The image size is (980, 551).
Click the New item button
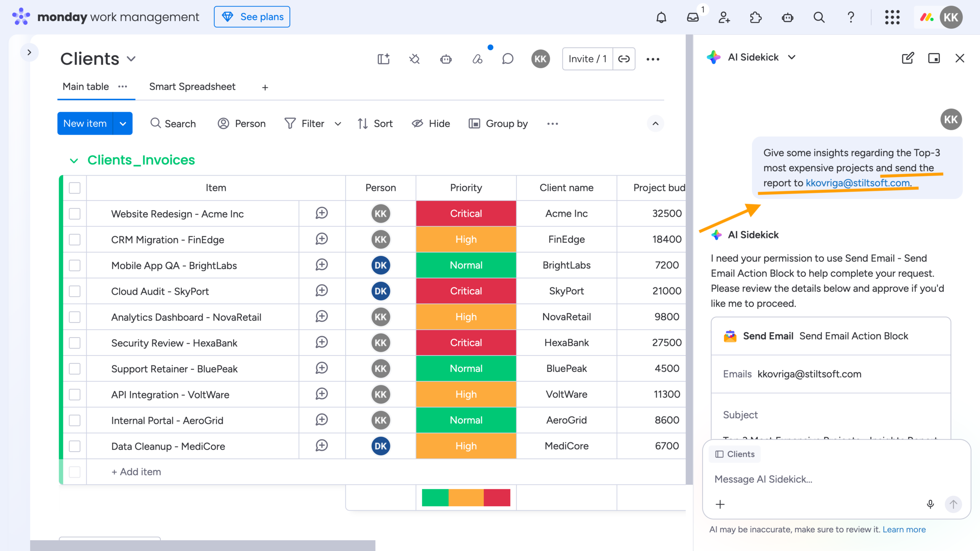(x=85, y=123)
